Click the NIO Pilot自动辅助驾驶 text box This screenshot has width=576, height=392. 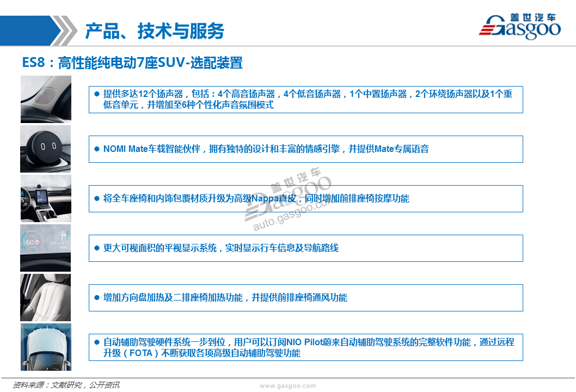click(x=305, y=347)
